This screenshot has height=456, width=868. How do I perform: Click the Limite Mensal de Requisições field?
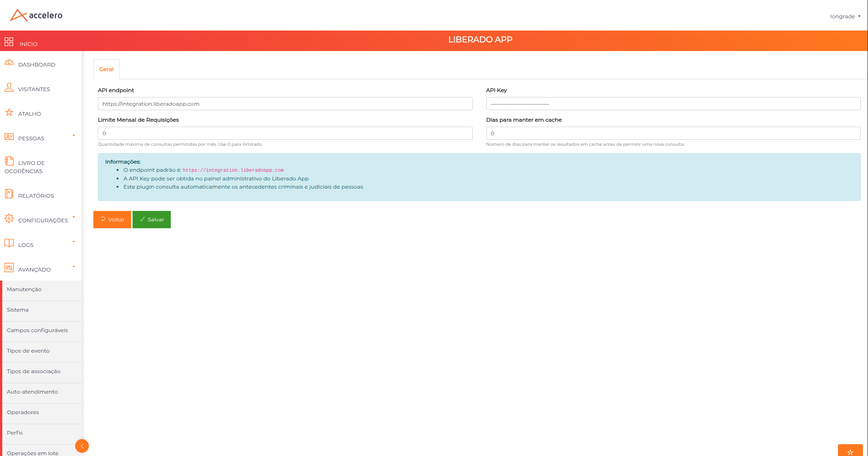pos(285,133)
